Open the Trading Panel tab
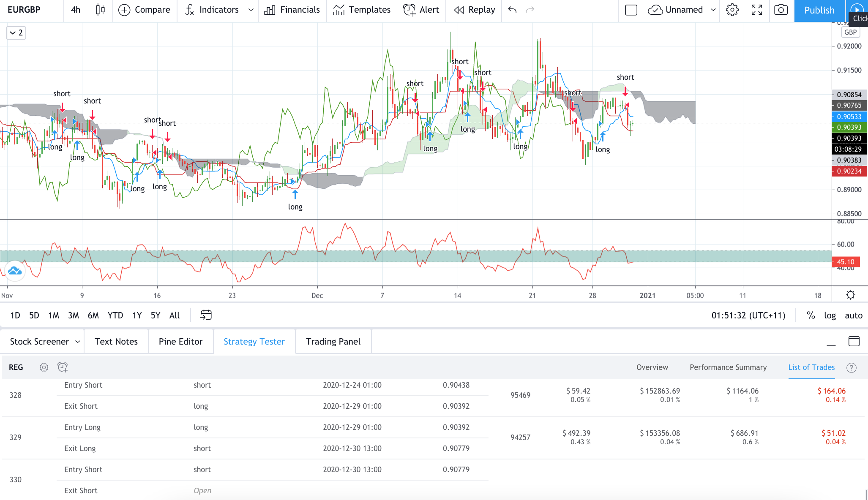The image size is (868, 500). click(333, 342)
